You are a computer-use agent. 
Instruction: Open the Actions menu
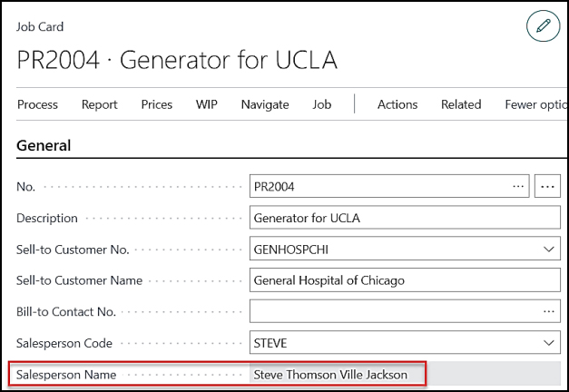(397, 104)
